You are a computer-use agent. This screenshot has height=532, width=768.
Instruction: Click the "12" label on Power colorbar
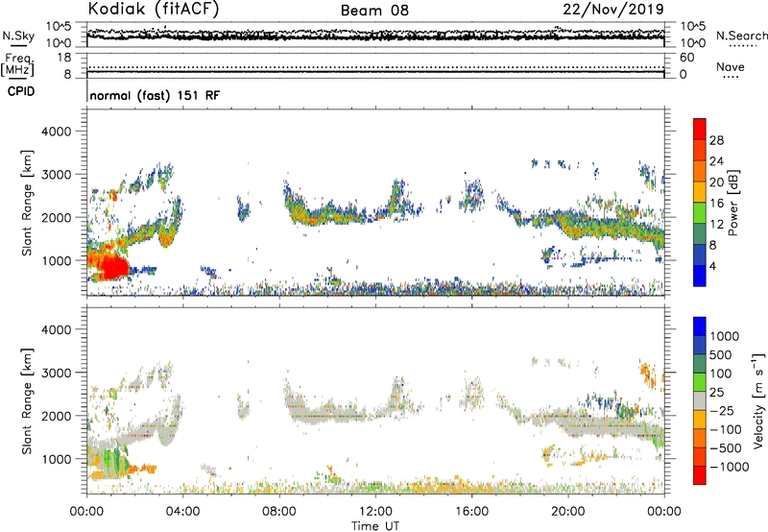click(x=716, y=225)
